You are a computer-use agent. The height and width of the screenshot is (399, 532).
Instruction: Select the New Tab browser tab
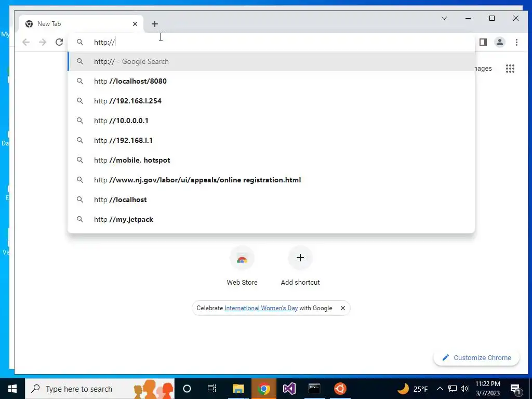coord(81,24)
